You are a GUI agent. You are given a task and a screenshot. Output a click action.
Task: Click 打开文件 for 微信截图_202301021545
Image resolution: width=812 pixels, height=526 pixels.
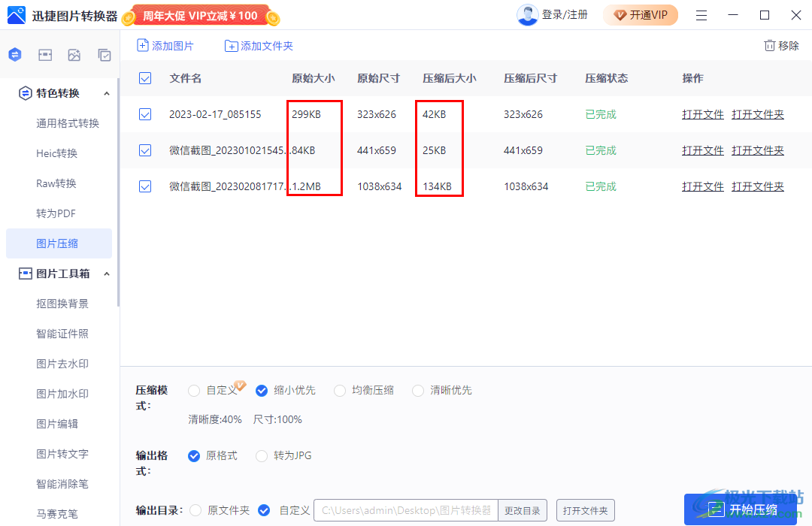(x=703, y=150)
